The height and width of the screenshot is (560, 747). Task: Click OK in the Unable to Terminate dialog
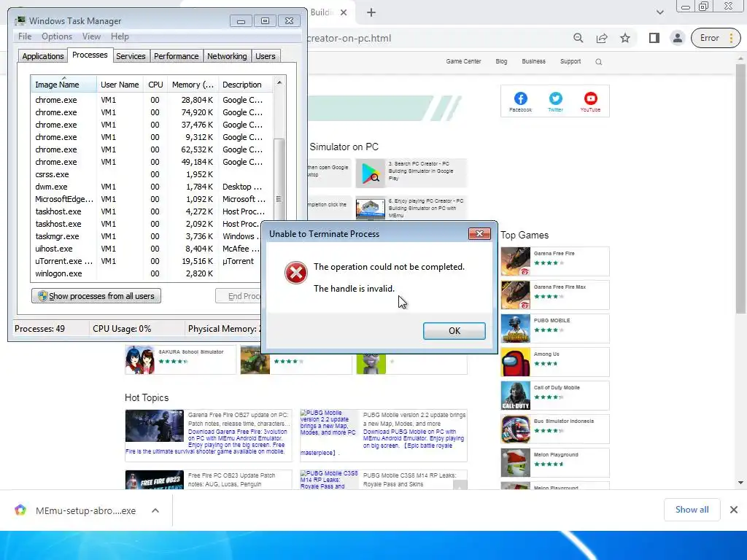[454, 331]
